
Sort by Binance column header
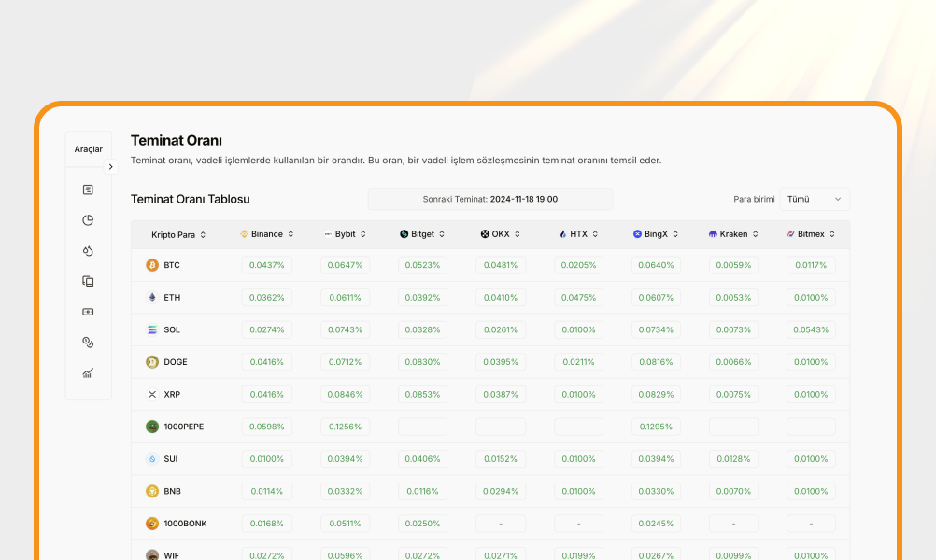(x=267, y=234)
